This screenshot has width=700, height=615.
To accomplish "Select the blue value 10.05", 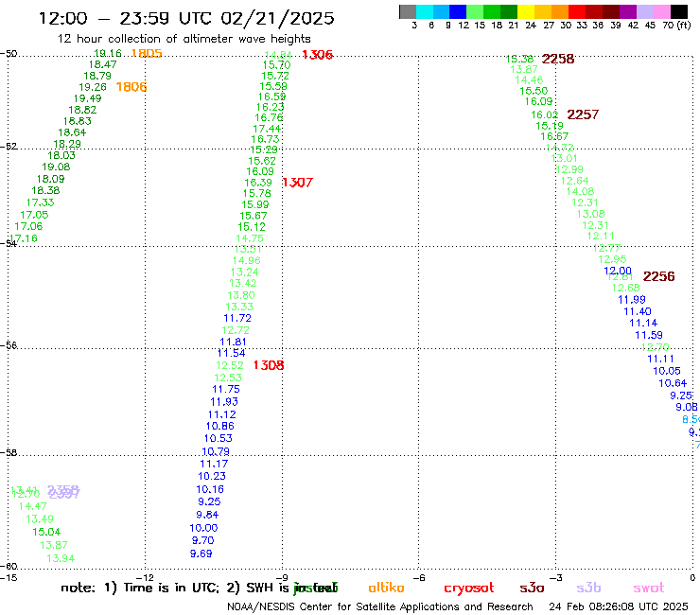I will 667,371.
